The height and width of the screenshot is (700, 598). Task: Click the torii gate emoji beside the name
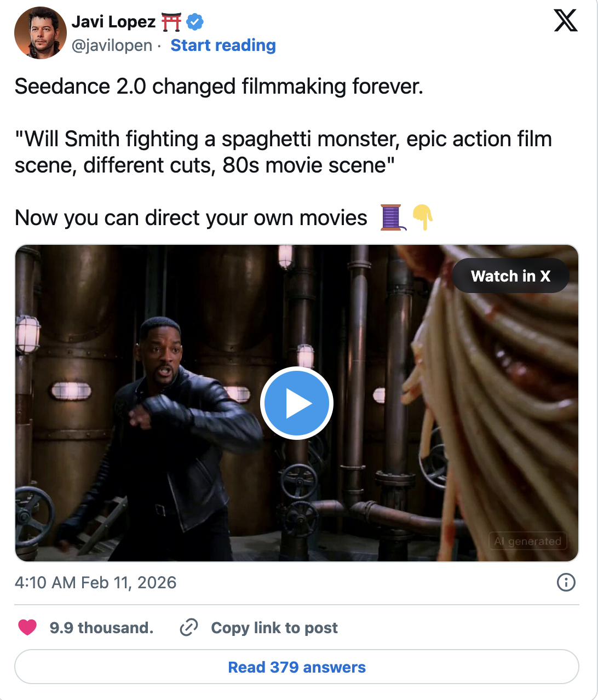tap(170, 21)
